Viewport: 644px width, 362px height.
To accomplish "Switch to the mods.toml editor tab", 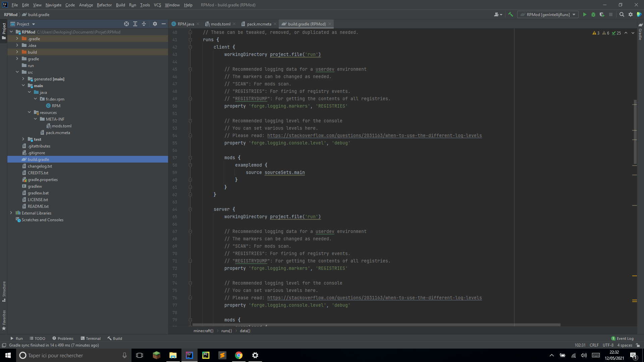I will (x=220, y=24).
